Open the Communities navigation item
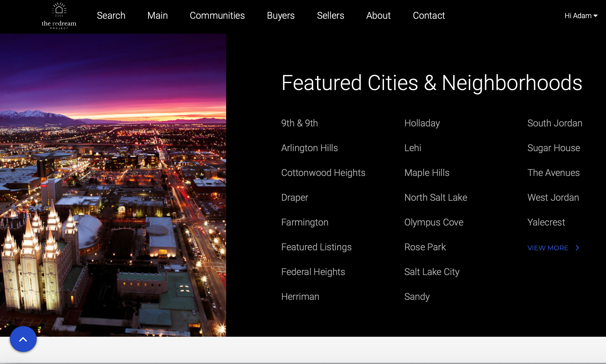Viewport: 606px width, 364px height. pos(217,15)
